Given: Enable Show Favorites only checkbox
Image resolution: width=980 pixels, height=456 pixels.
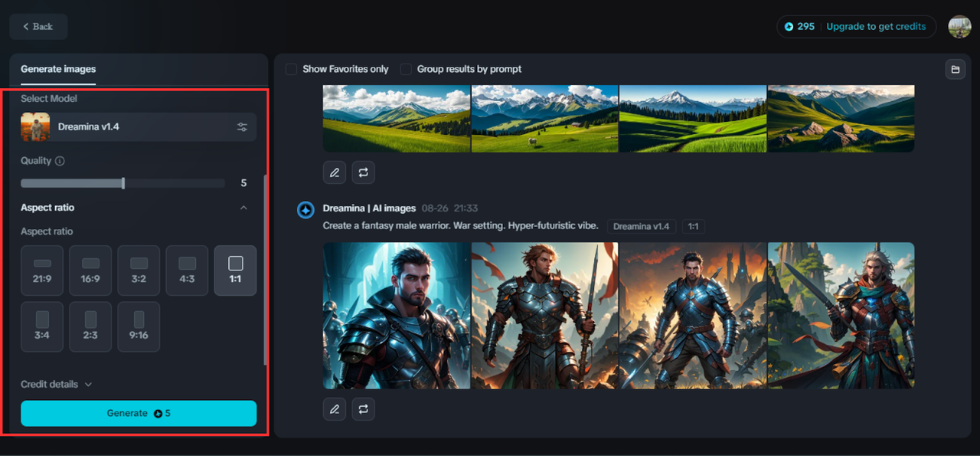Looking at the screenshot, I should coord(292,69).
